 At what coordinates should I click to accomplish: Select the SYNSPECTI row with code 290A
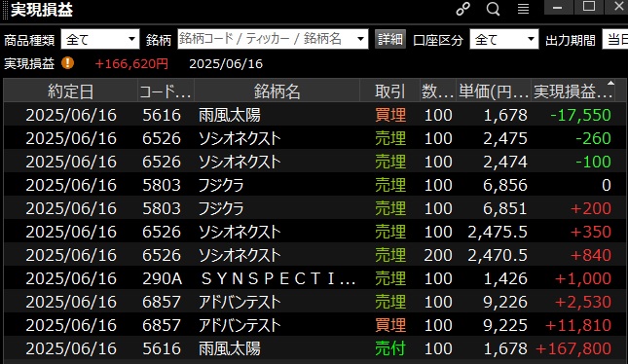click(x=314, y=278)
